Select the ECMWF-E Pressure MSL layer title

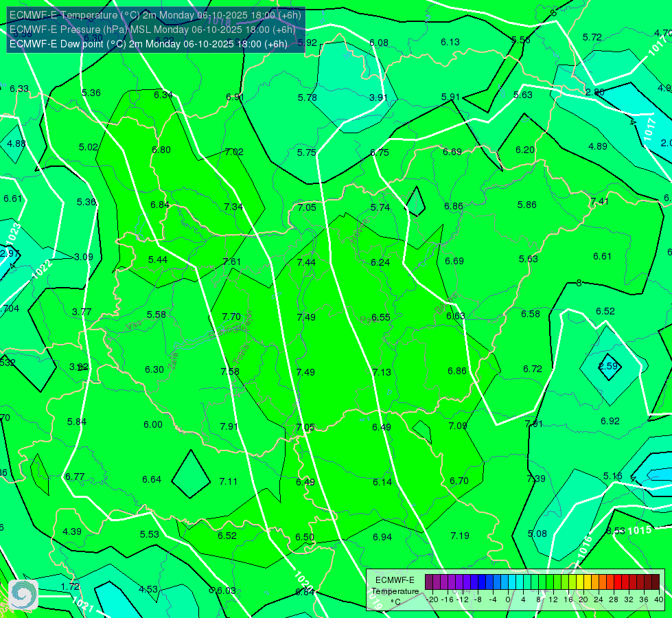point(152,30)
